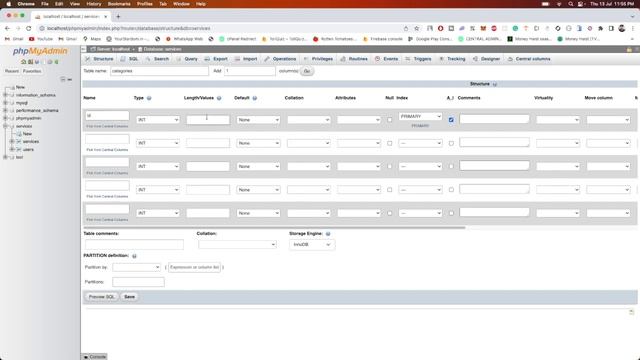This screenshot has width=640, height=360.
Task: Toggle Null checkbox in the fifth column row
Action: point(389,213)
